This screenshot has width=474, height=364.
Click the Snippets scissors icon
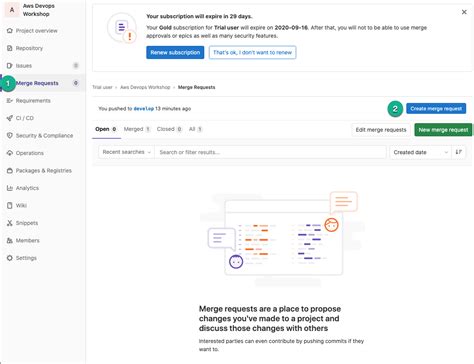[10, 223]
